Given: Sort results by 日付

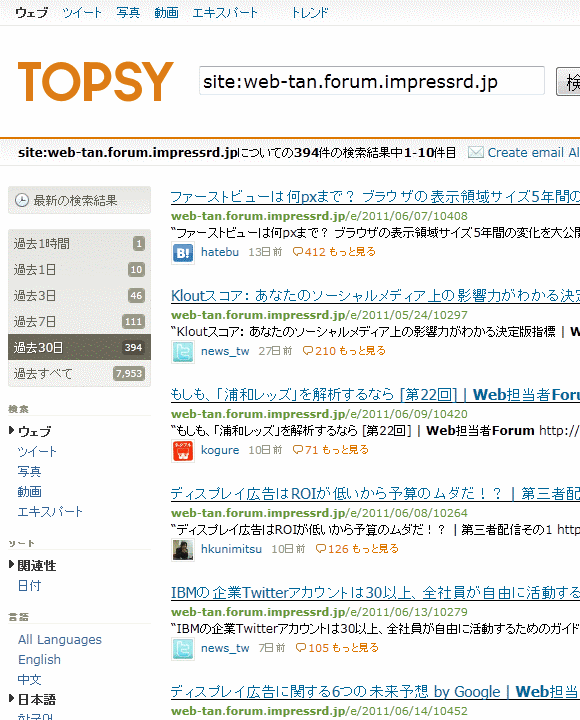Looking at the screenshot, I should tap(29, 586).
